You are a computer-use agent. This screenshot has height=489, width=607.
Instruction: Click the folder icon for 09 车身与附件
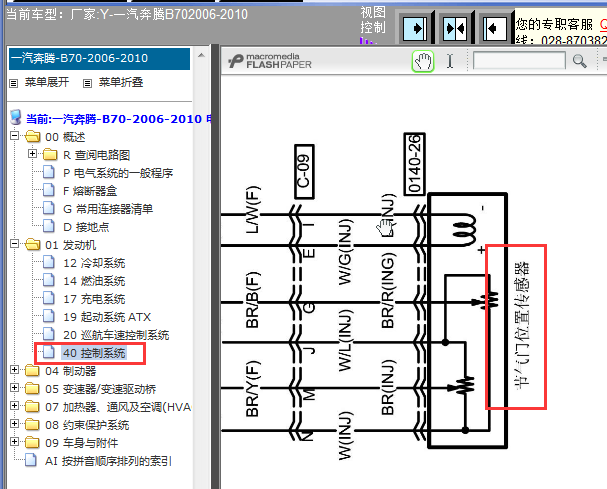point(32,443)
